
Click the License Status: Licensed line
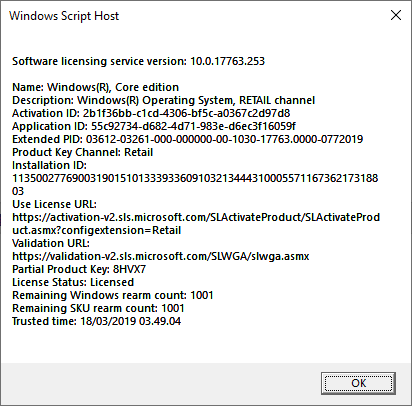(x=73, y=282)
